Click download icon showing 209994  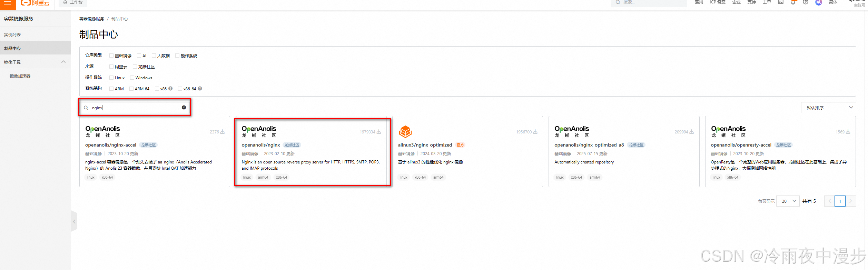click(x=691, y=132)
